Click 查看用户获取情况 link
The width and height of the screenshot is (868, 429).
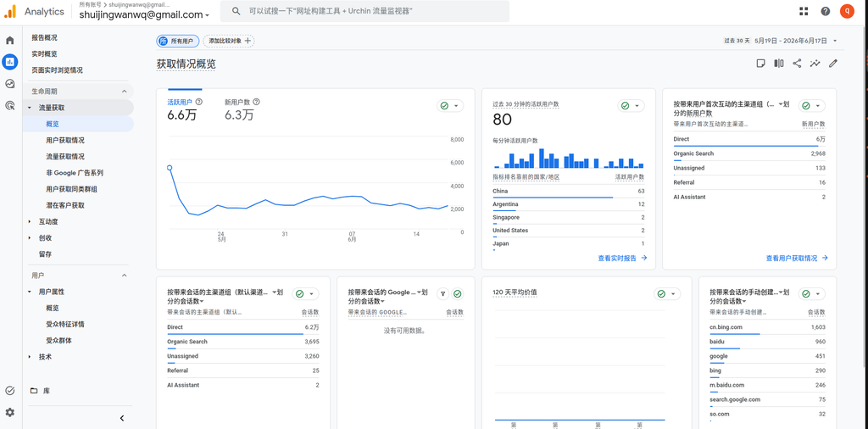click(797, 258)
